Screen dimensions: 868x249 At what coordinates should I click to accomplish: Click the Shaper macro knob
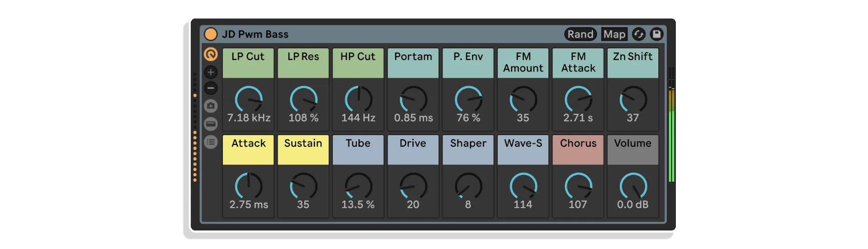coord(468,186)
